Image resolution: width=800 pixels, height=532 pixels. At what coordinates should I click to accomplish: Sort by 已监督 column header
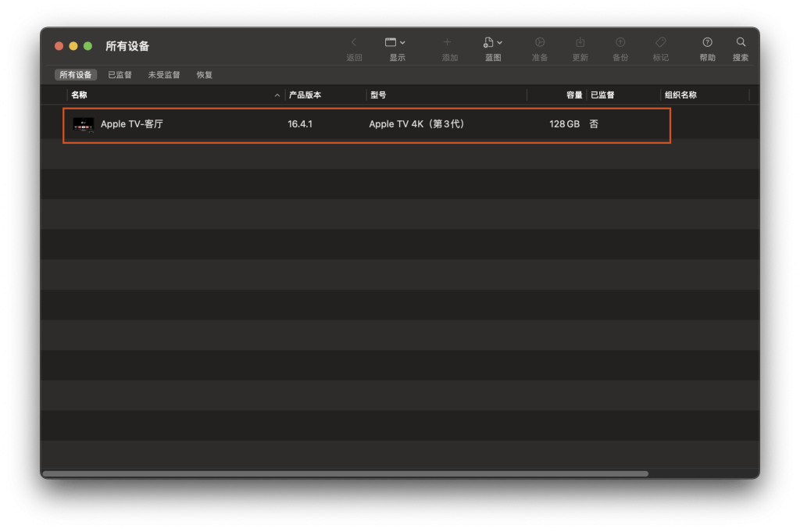(x=602, y=95)
